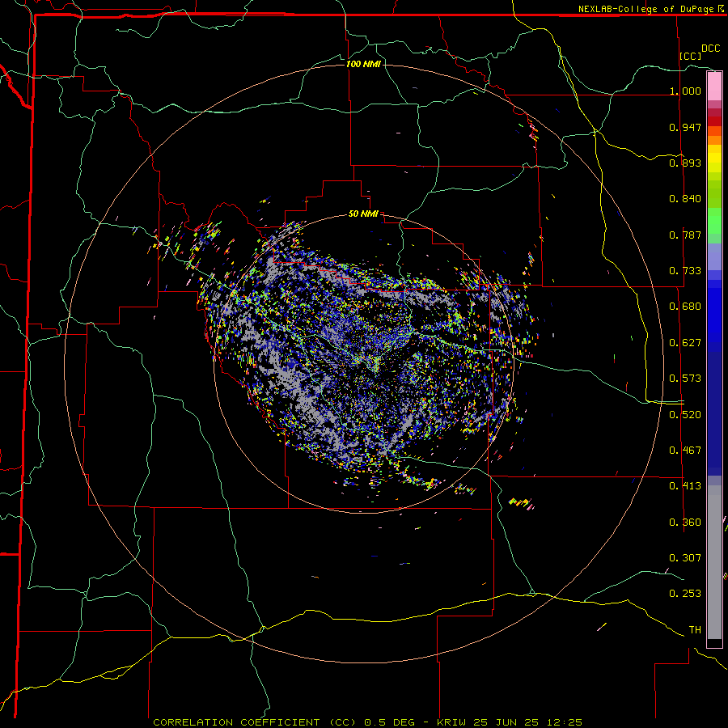Select legend value 0.413
The image size is (728, 728).
pyautogui.click(x=685, y=486)
